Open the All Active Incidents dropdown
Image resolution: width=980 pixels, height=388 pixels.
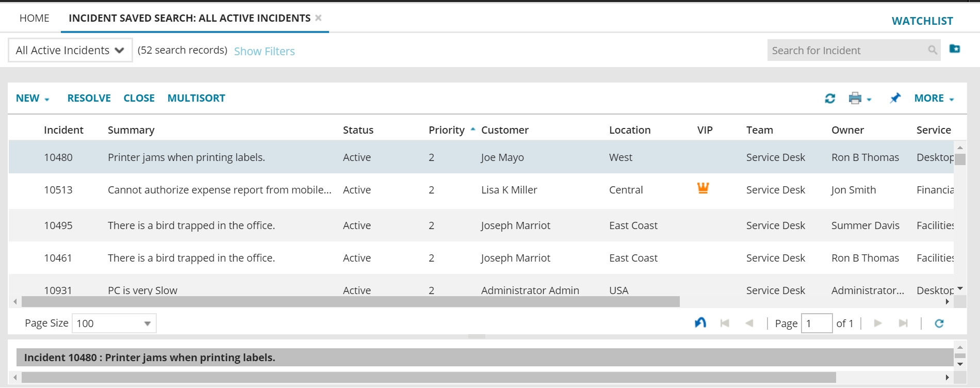(x=70, y=50)
